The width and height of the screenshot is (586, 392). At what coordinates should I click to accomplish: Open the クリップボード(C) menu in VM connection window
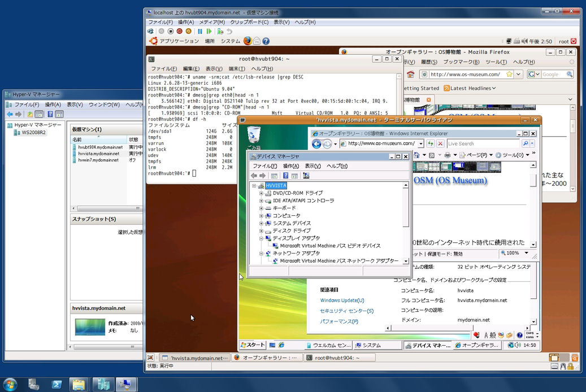point(249,22)
